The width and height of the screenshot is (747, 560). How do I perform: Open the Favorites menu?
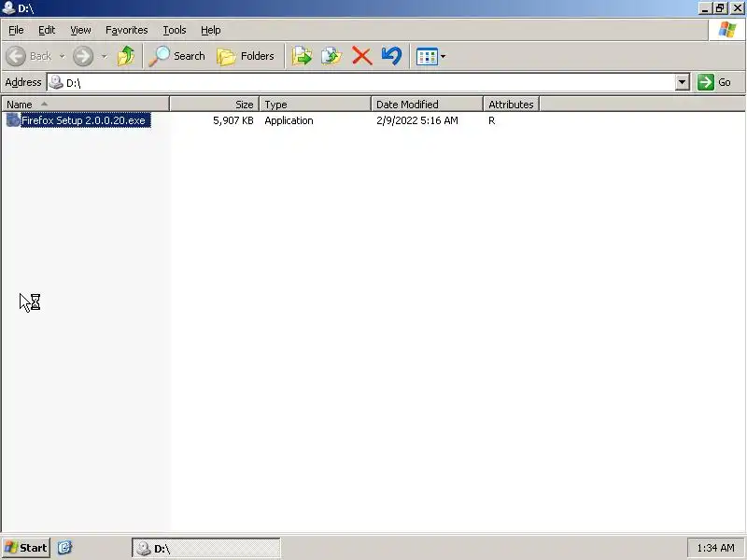[127, 30]
